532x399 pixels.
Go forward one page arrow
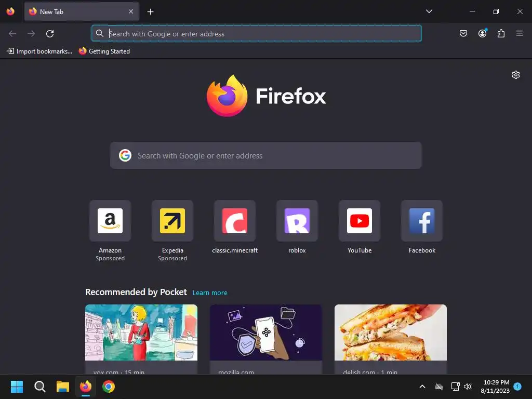31,34
